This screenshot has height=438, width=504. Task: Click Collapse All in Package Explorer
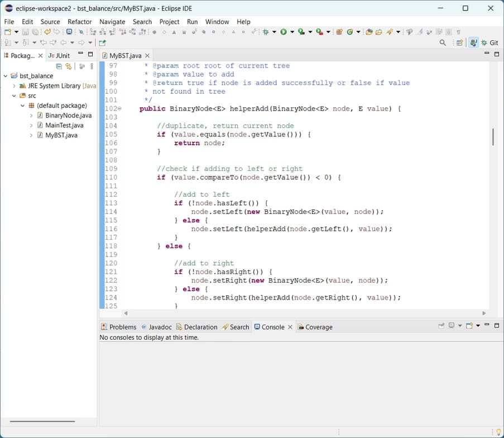[x=59, y=66]
